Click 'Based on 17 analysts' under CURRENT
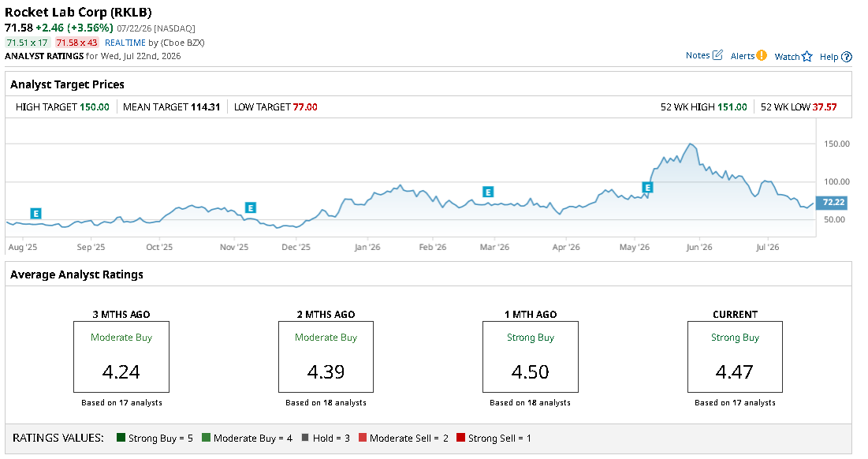 pos(735,402)
